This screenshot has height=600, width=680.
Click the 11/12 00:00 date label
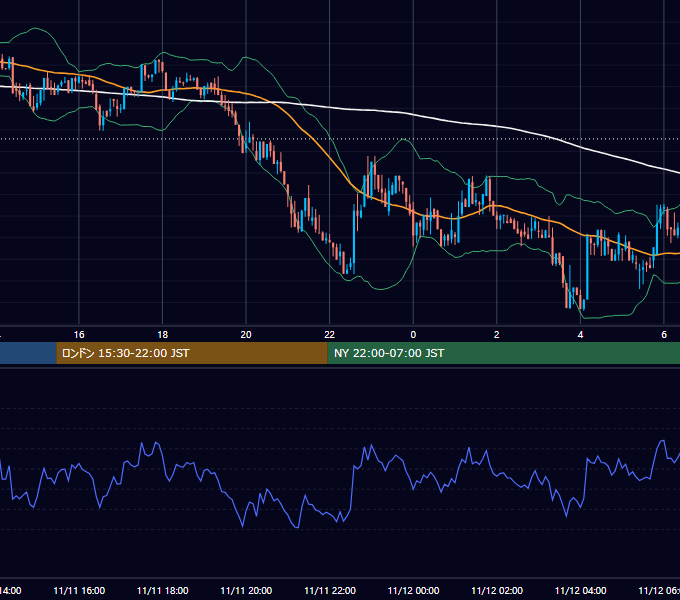pyautogui.click(x=413, y=590)
